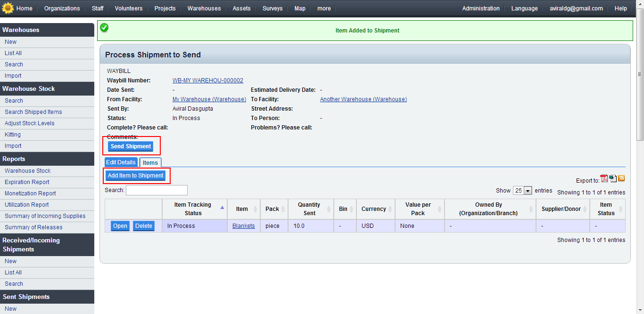The height and width of the screenshot is (314, 644).
Task: Export the table to PDF
Action: pos(604,178)
